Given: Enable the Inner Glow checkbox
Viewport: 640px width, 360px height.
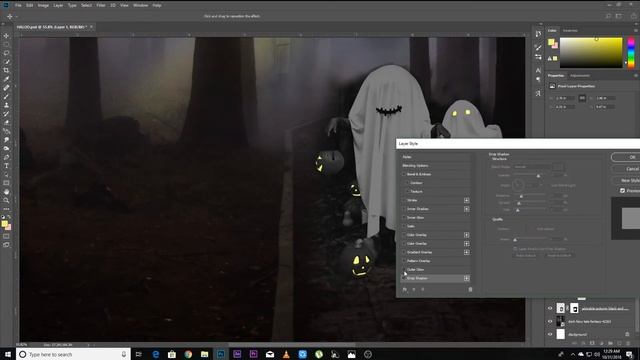Looking at the screenshot, I should (404, 218).
